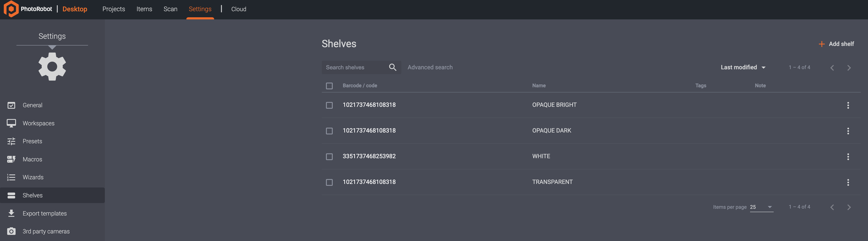Go to the next page using the top chevron
Image resolution: width=868 pixels, height=241 pixels.
click(849, 68)
